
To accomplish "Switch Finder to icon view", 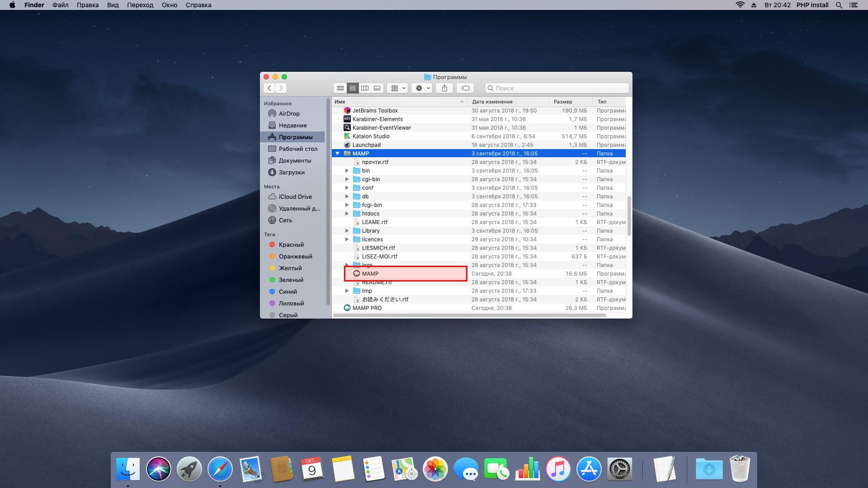I will point(340,88).
